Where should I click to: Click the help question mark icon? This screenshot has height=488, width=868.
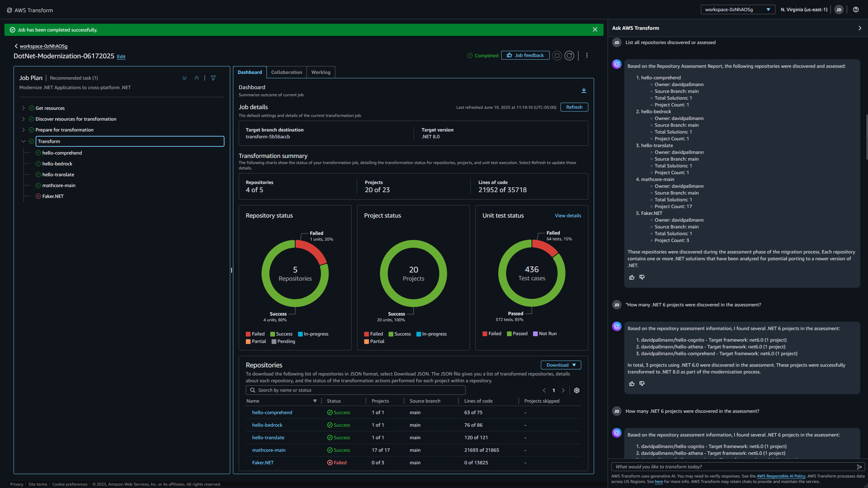[855, 9]
